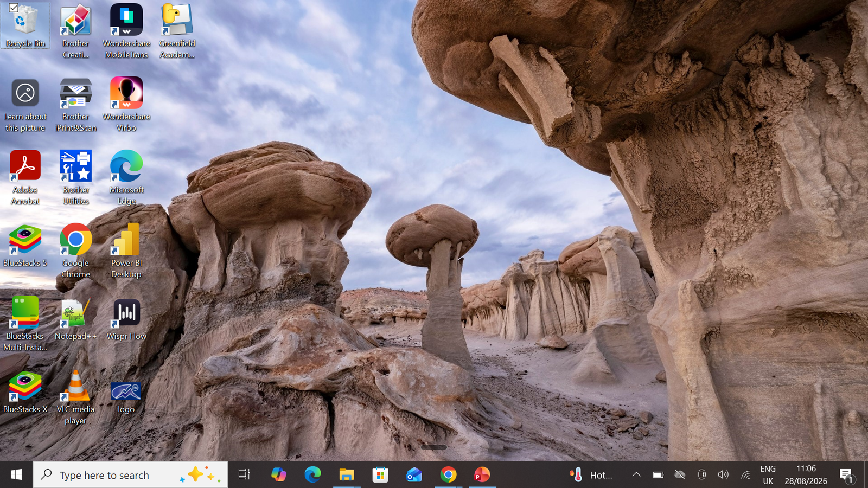
Task: Open Task View from taskbar
Action: (x=244, y=475)
